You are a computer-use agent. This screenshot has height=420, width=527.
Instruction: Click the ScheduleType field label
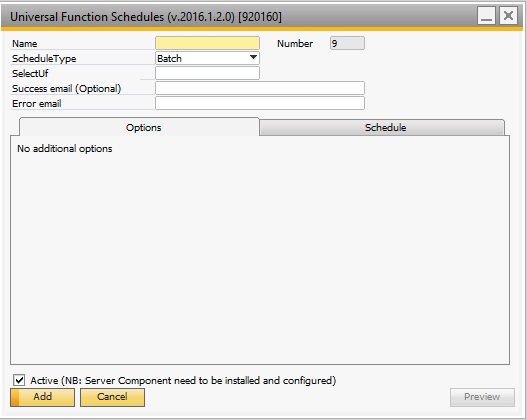(44, 58)
